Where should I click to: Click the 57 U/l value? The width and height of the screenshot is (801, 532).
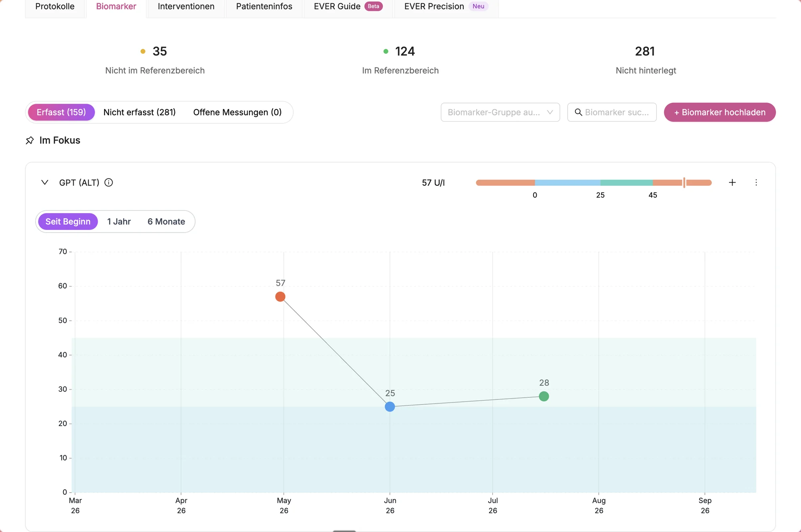(433, 183)
